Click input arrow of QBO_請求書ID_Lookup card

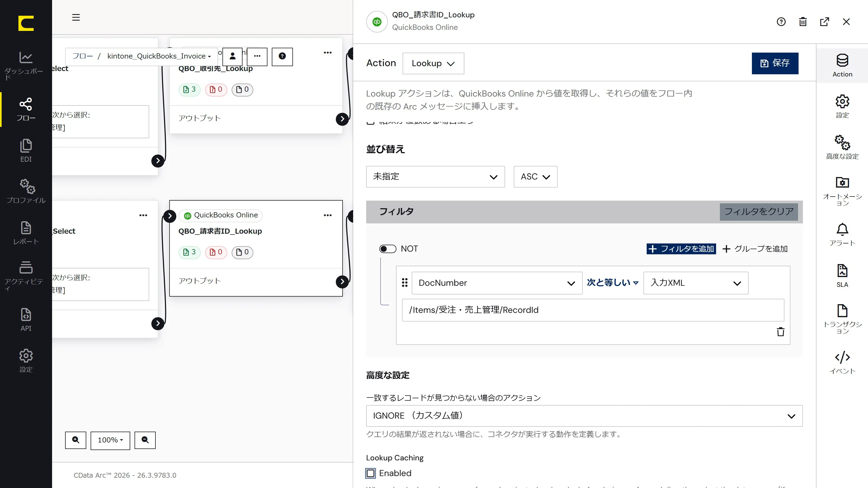tap(170, 216)
